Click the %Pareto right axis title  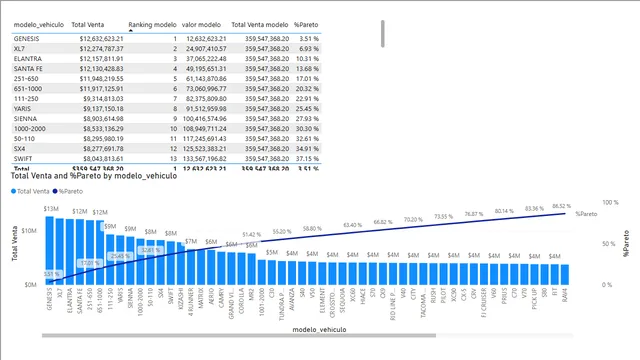[x=626, y=244]
